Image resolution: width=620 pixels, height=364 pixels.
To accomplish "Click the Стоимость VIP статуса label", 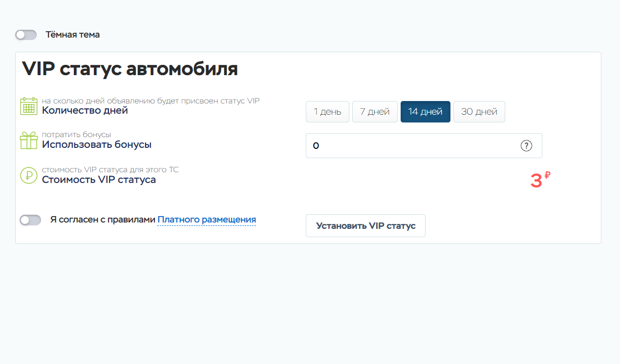I will click(x=99, y=180).
